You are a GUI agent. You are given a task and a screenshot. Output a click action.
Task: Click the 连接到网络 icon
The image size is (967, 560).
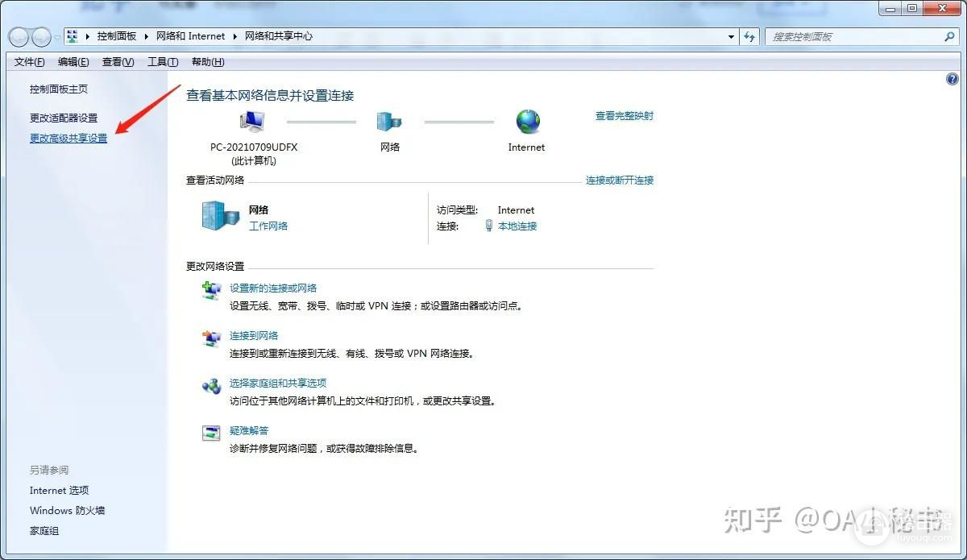click(x=211, y=338)
